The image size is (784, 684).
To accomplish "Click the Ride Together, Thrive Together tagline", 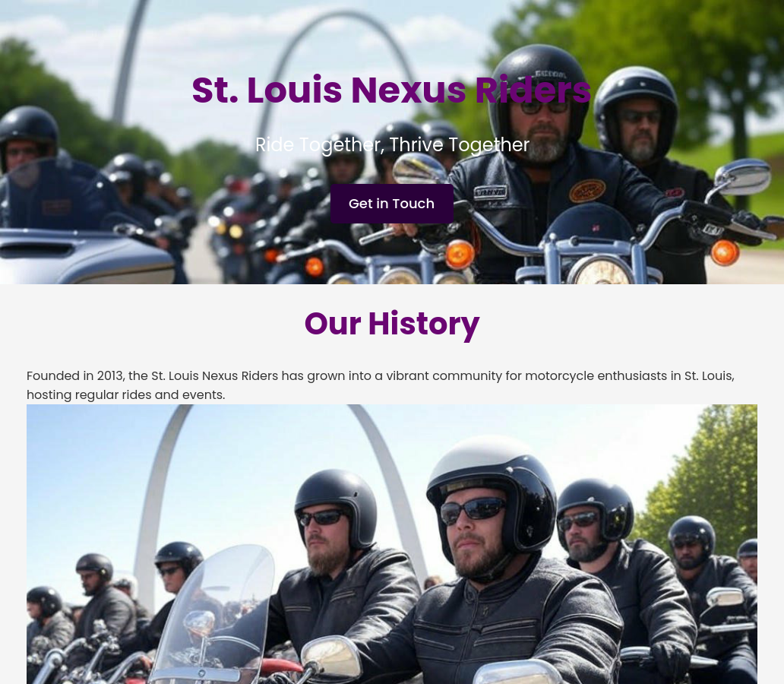I will point(392,144).
